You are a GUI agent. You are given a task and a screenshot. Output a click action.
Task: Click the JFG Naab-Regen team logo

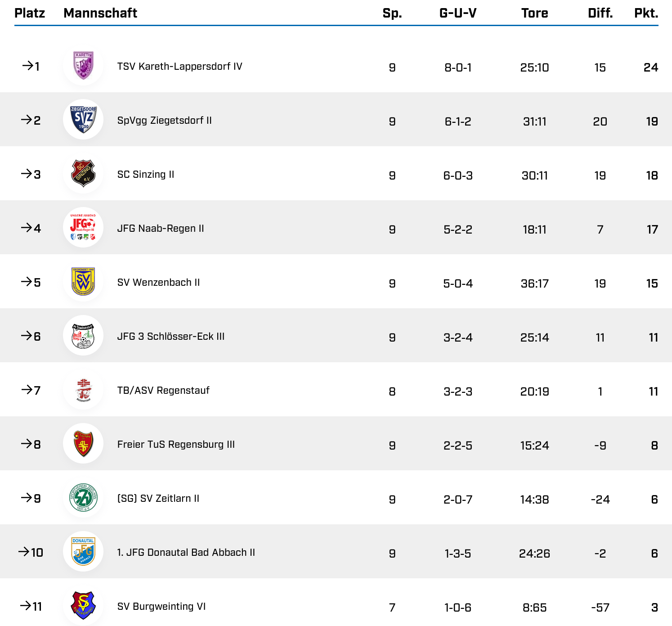pos(83,227)
